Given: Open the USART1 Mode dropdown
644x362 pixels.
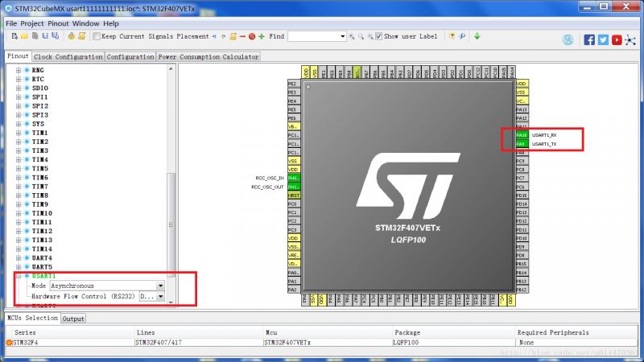Looking at the screenshot, I should point(107,286).
